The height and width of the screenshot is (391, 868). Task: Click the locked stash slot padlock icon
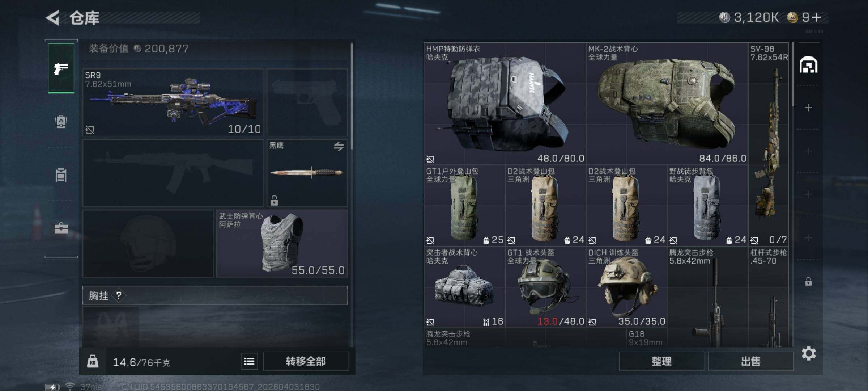pyautogui.click(x=808, y=281)
